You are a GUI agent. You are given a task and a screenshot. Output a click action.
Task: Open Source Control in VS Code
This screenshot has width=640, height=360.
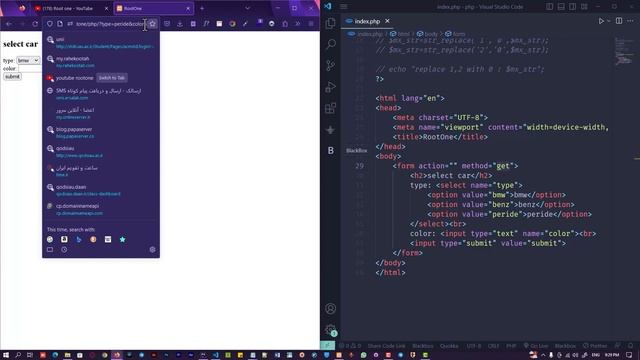click(331, 65)
